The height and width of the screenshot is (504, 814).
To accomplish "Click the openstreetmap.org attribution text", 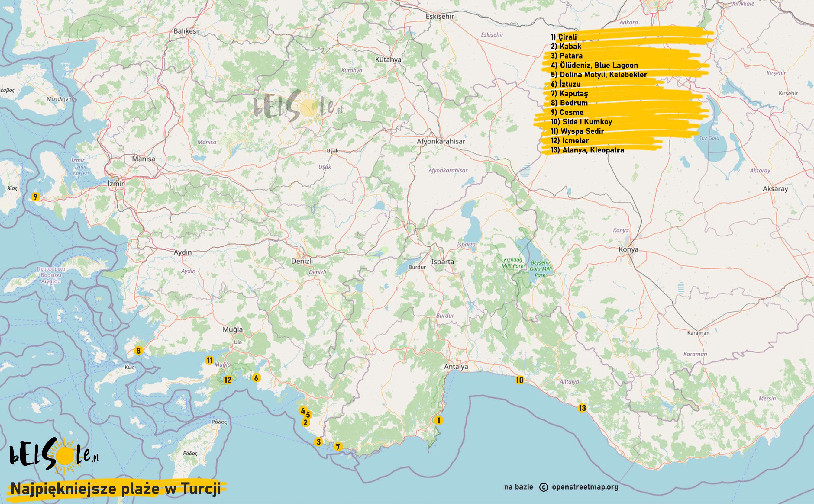I will (585, 487).
